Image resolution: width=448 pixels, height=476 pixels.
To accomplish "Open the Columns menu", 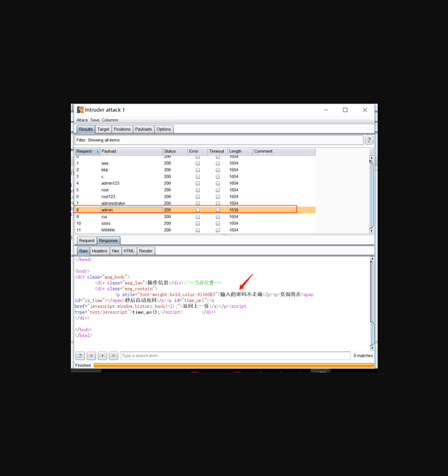I will 110,120.
